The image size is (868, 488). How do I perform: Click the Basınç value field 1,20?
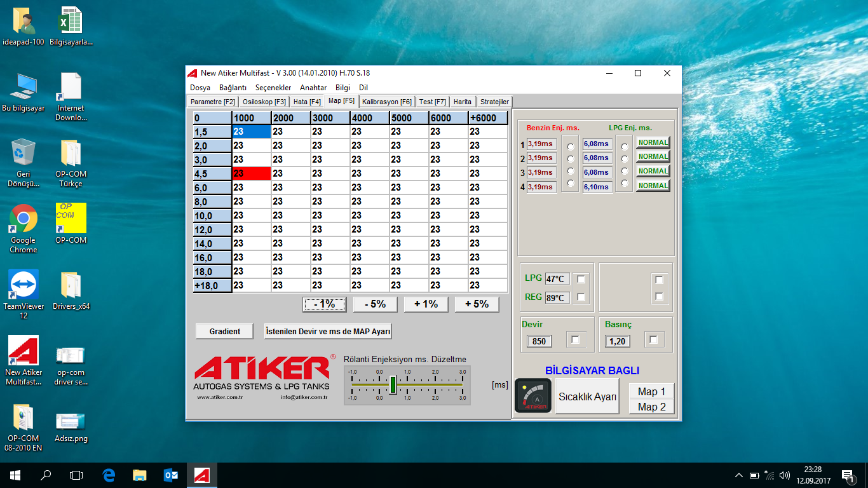pos(617,341)
